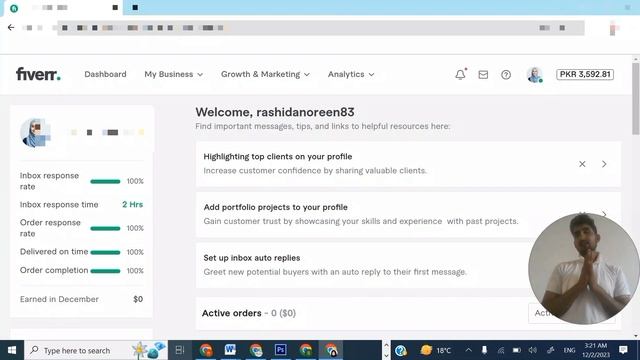
Task: Select the page vertical scrollbar thumb
Action: (x=636, y=98)
